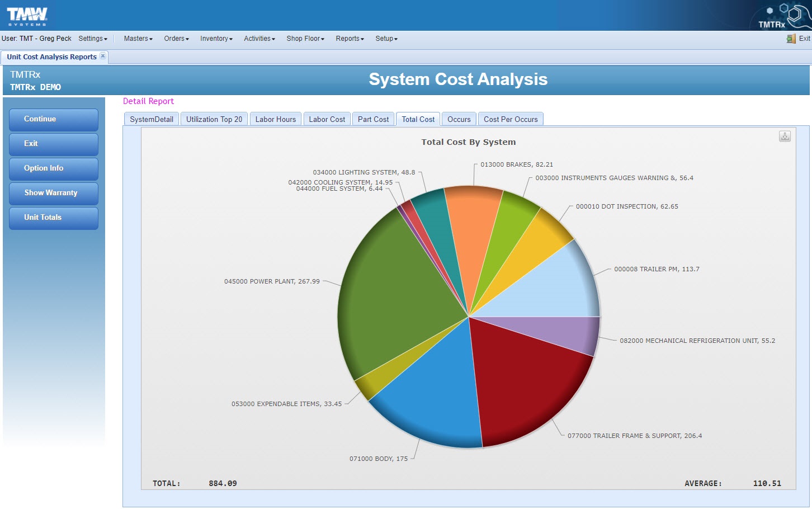
Task: Click the TMW Systems logo
Action: (27, 15)
